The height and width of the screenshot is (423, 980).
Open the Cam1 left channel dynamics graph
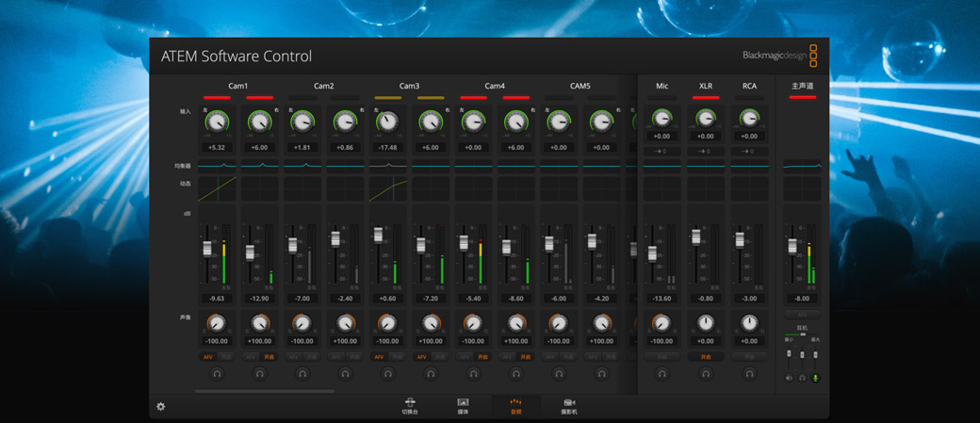[x=217, y=189]
